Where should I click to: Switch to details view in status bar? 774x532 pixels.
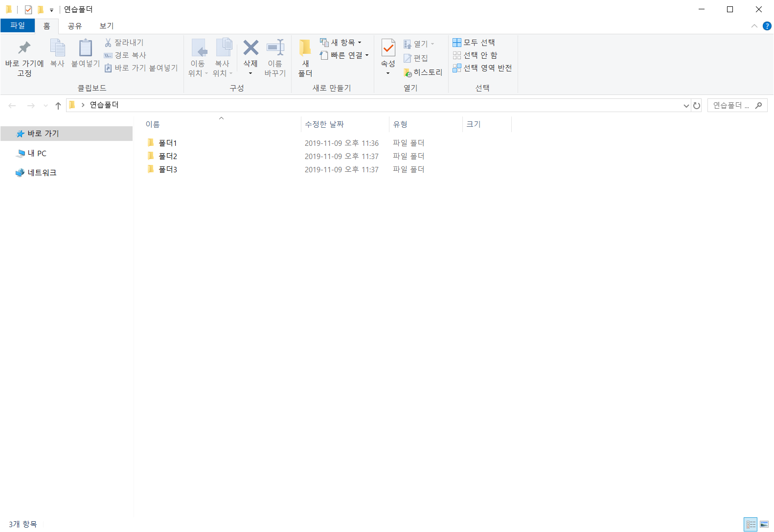[x=751, y=524]
